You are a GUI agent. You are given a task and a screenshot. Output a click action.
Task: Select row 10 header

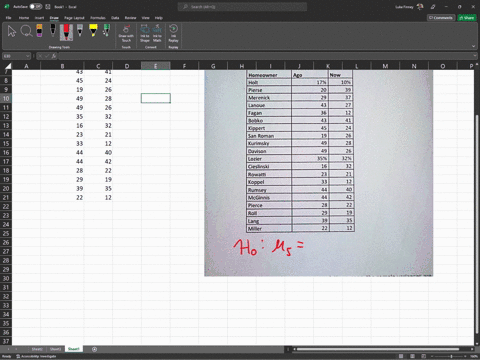(6, 98)
